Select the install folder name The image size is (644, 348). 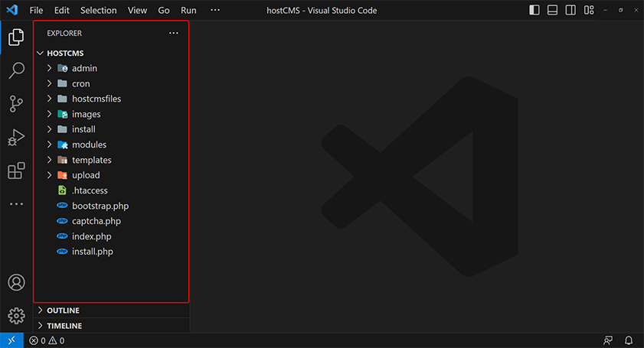(83, 129)
